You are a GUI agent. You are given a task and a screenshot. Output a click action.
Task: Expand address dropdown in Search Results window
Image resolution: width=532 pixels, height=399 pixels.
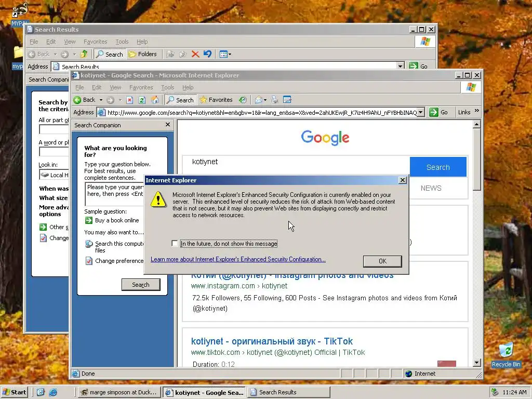click(401, 66)
